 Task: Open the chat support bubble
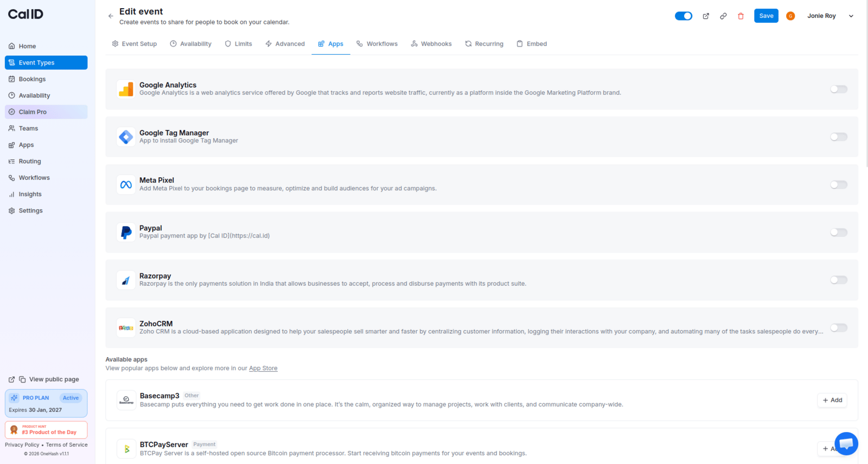click(x=846, y=443)
